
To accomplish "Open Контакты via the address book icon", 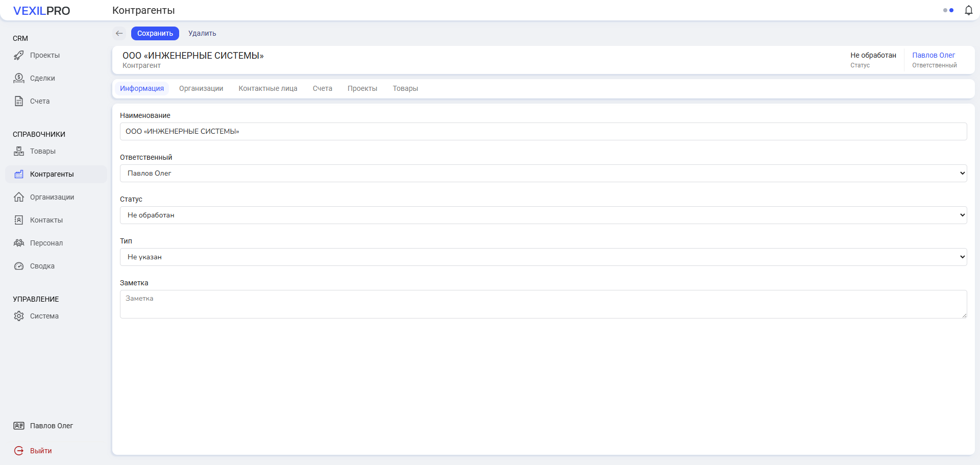I will (x=19, y=220).
